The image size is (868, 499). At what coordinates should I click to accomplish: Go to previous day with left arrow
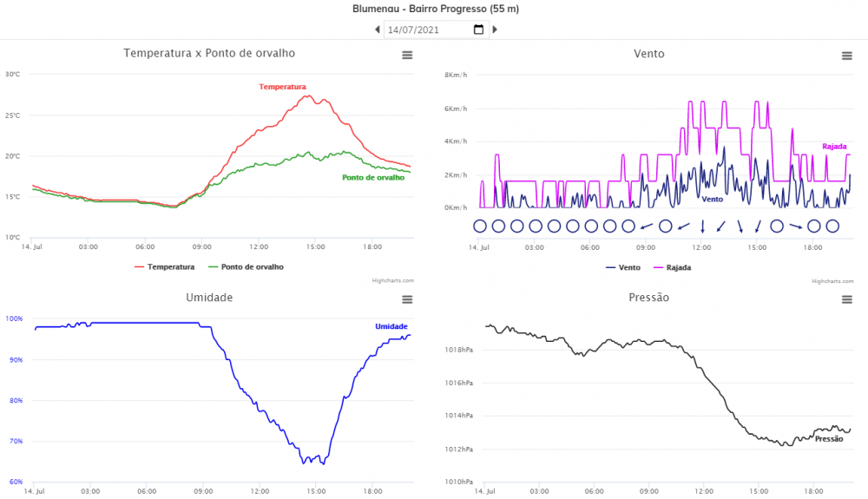pyautogui.click(x=378, y=30)
